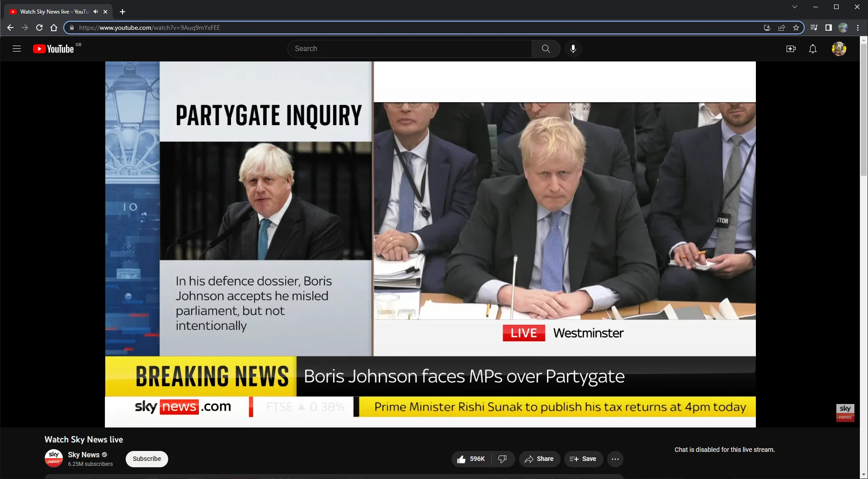Click the "Watch Sky News live" title
The width and height of the screenshot is (868, 479).
[x=84, y=440]
